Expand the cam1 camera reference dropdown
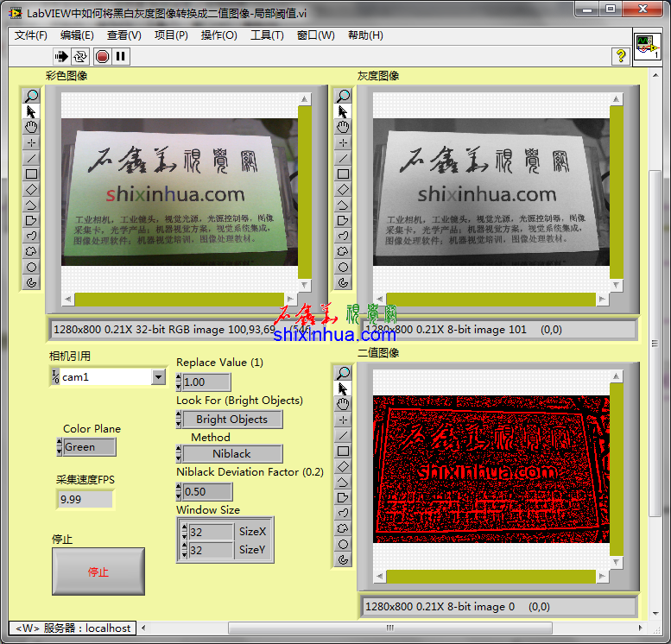Screen dimensions: 671x644 click(158, 377)
